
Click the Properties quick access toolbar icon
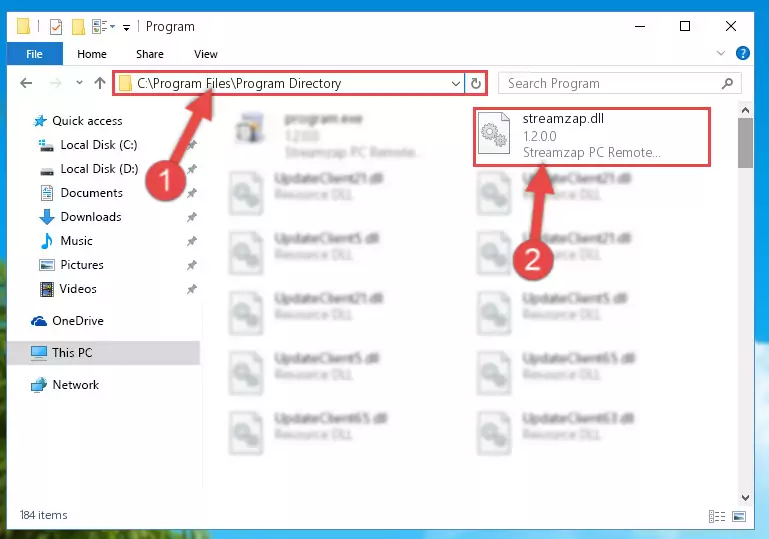point(56,26)
